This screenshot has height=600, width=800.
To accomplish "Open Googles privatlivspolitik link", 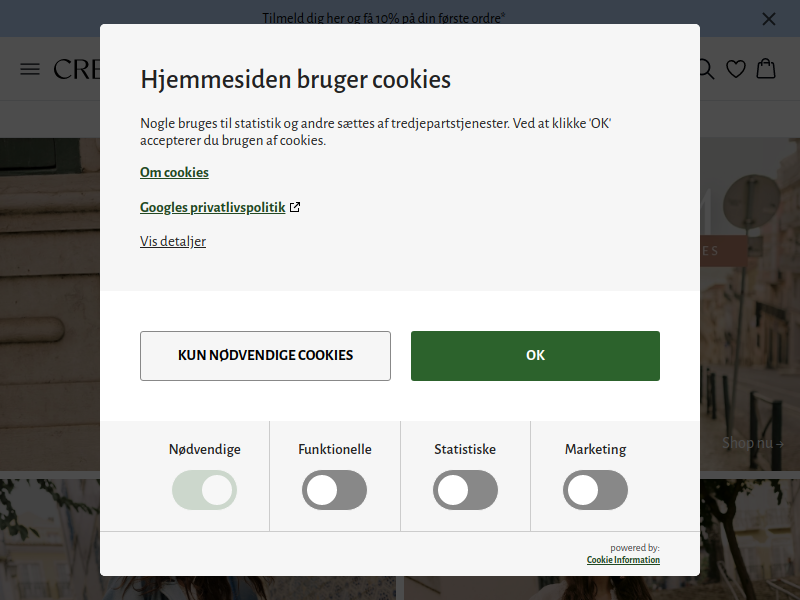I will (x=213, y=208).
